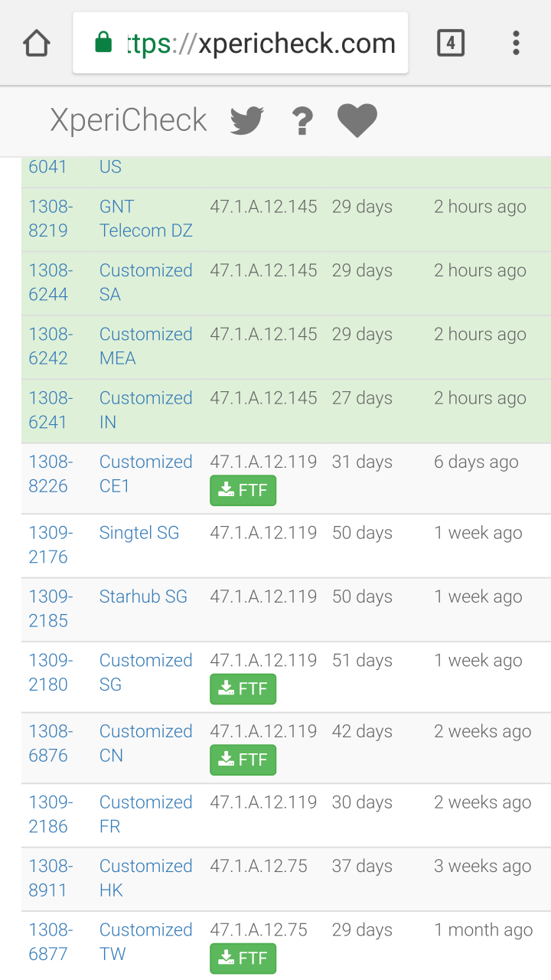Open the Starhub SG customization link
The image size is (551, 980).
point(143,596)
